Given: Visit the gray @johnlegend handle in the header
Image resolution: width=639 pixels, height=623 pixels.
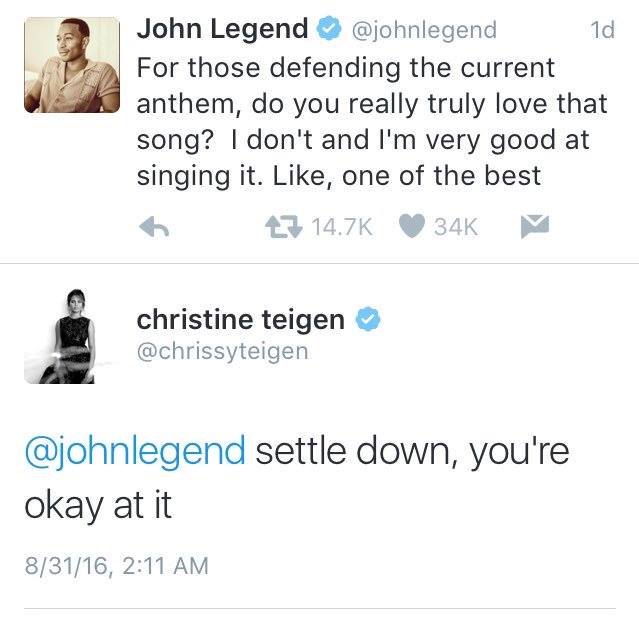Looking at the screenshot, I should pyautogui.click(x=422, y=31).
